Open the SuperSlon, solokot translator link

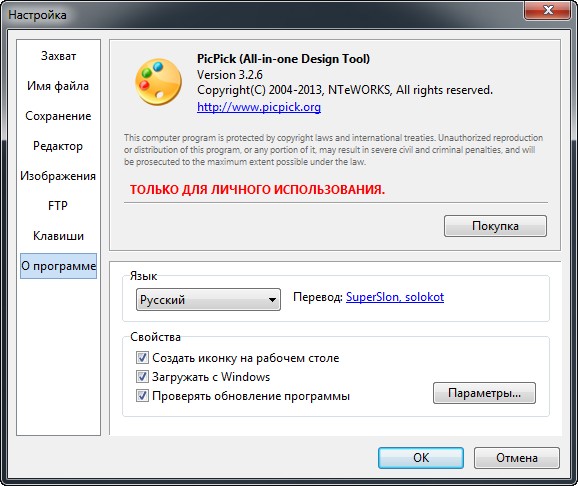pyautogui.click(x=395, y=297)
